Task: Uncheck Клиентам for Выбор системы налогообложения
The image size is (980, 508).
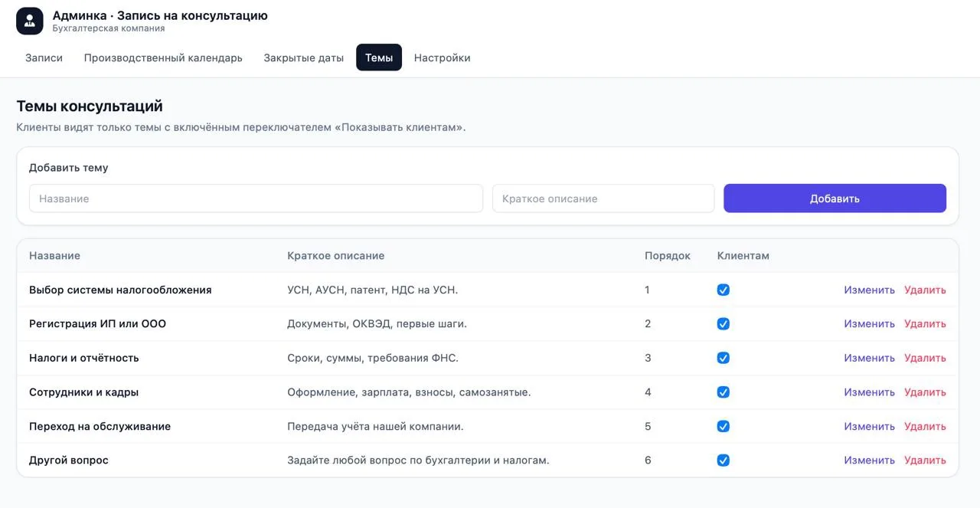Action: point(724,290)
